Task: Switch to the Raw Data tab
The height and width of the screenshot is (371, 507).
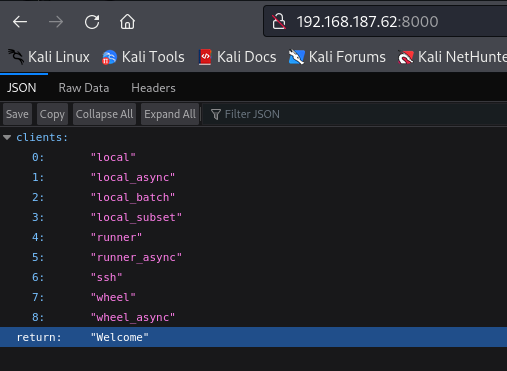Action: pos(84,88)
